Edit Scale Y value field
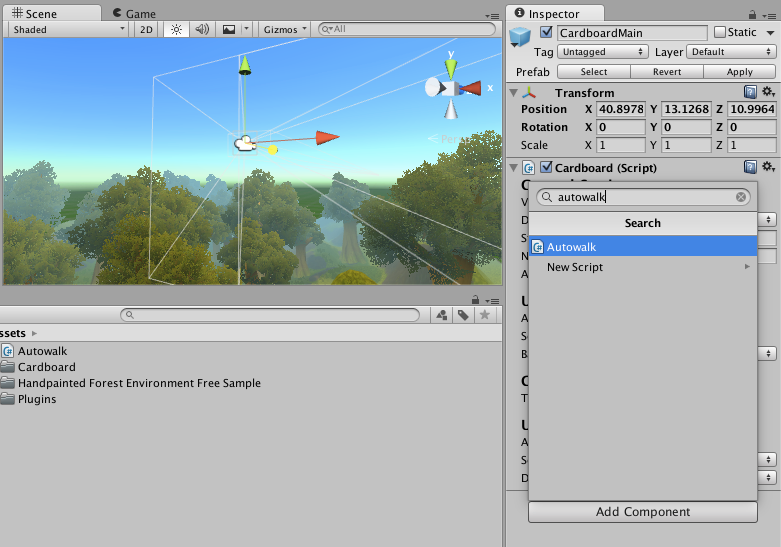 click(x=686, y=145)
